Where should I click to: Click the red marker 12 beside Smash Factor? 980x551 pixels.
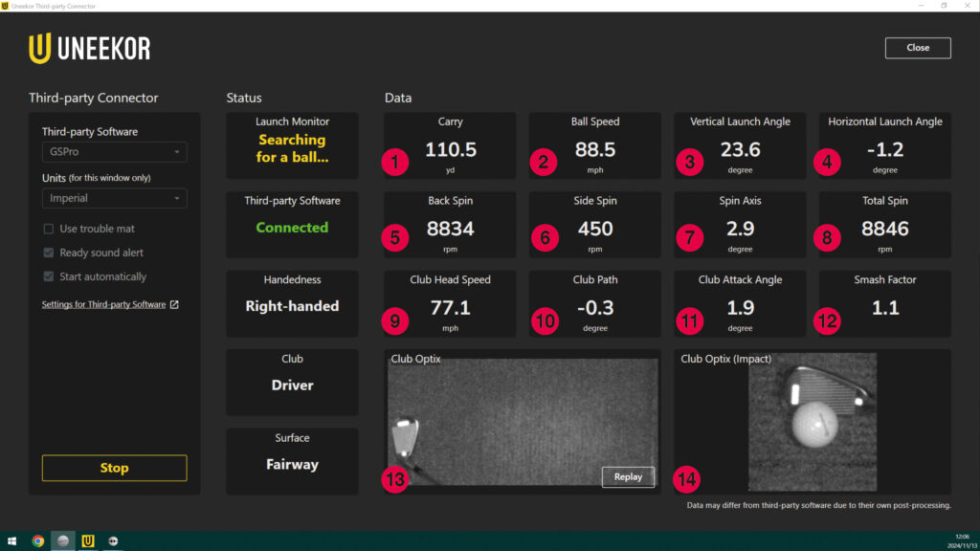(828, 320)
